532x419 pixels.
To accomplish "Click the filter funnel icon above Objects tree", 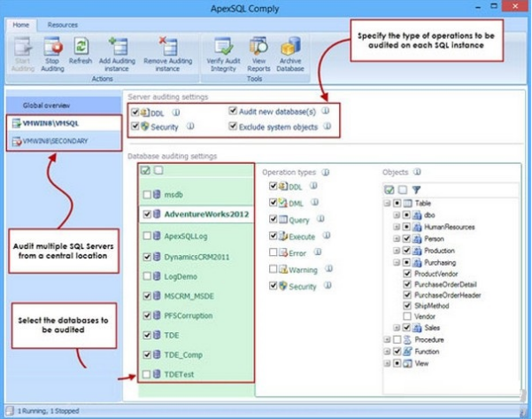I will tap(415, 189).
